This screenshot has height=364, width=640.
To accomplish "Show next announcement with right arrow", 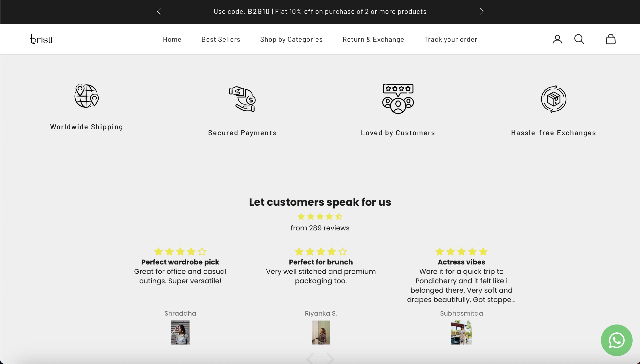I will [481, 12].
